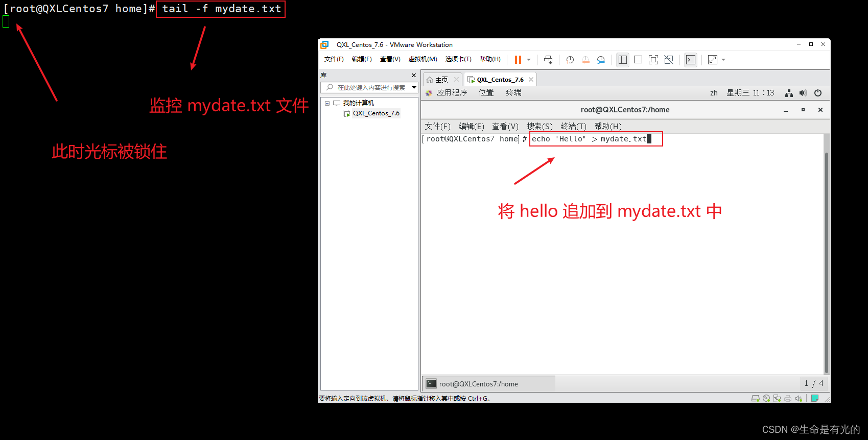Select 我的计算机 in the library tree
Viewport: 868px width, 440px height.
358,103
